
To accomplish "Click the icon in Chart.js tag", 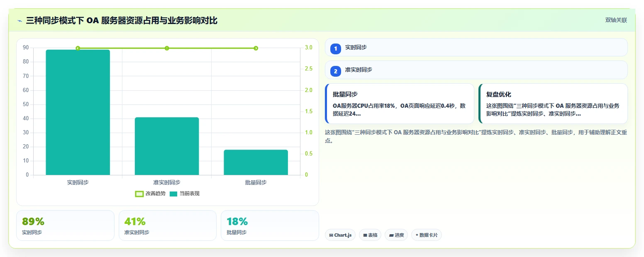I will click(x=331, y=235).
